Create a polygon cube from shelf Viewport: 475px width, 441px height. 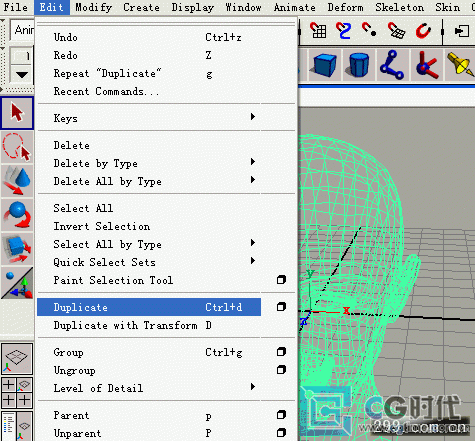tap(324, 65)
